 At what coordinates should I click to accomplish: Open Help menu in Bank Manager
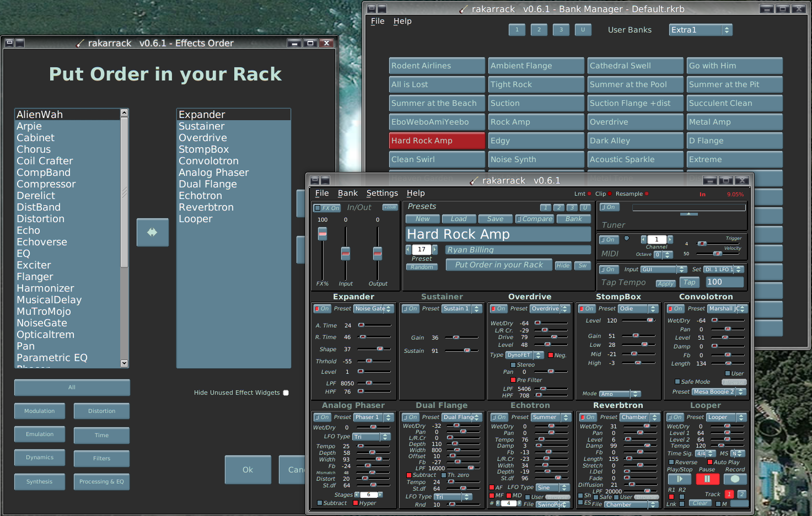tap(402, 21)
